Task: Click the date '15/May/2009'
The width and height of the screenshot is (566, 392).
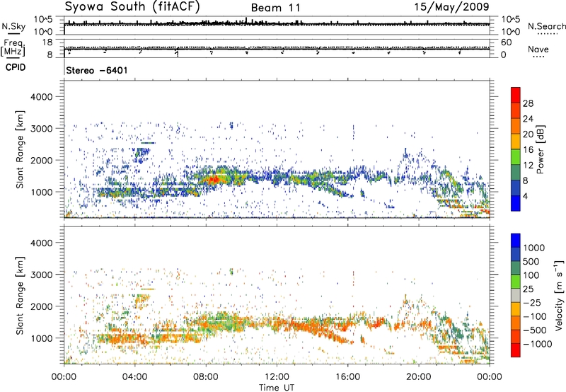Action: pyautogui.click(x=451, y=6)
